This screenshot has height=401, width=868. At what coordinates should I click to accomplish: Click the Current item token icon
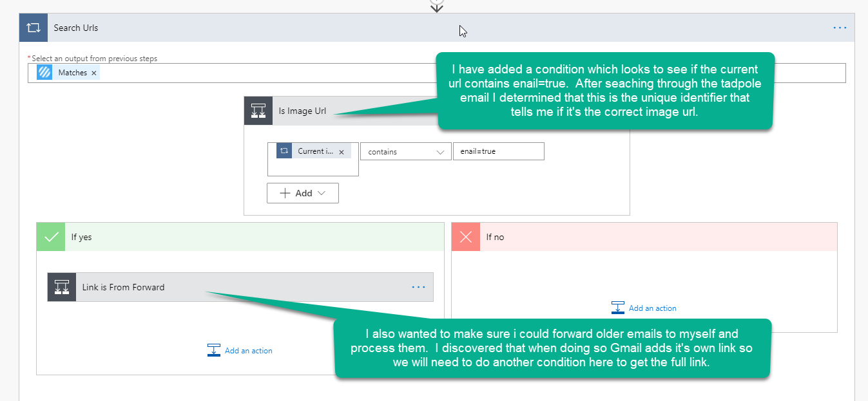click(284, 151)
